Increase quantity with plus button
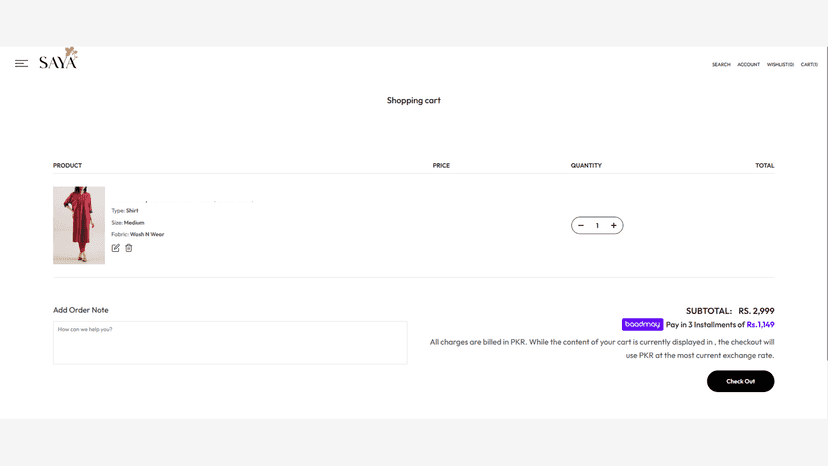Image resolution: width=828 pixels, height=466 pixels. [614, 226]
